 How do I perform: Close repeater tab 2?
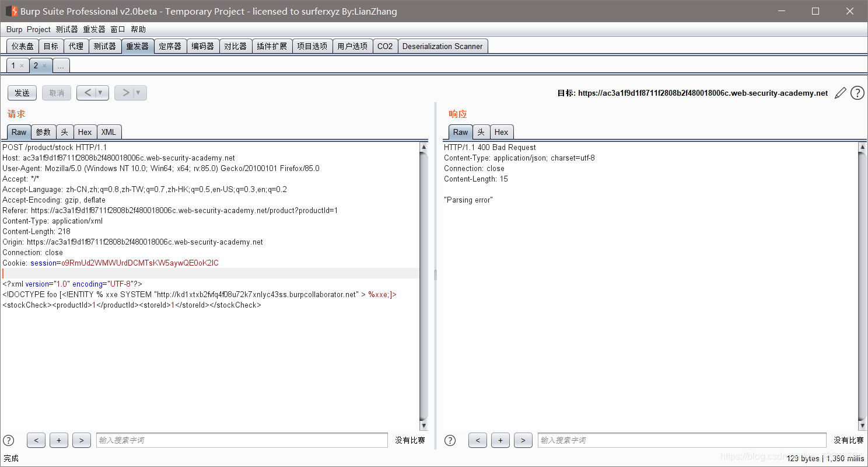click(x=44, y=66)
